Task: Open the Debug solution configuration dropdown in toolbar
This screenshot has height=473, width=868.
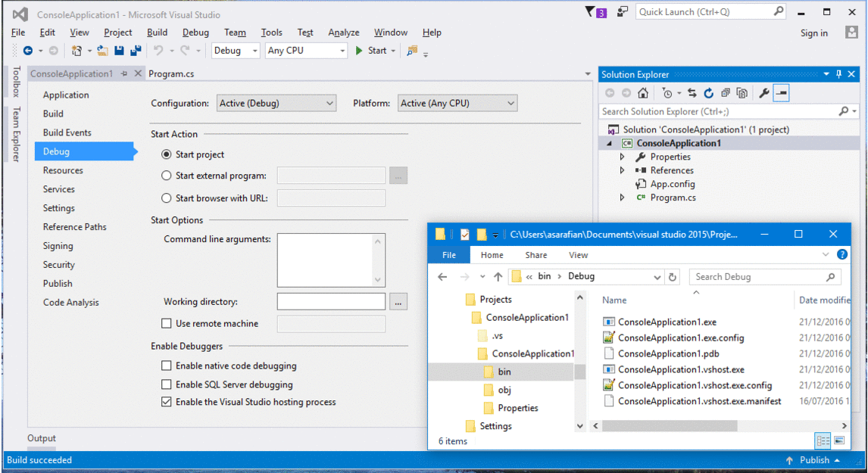Action: (x=236, y=51)
